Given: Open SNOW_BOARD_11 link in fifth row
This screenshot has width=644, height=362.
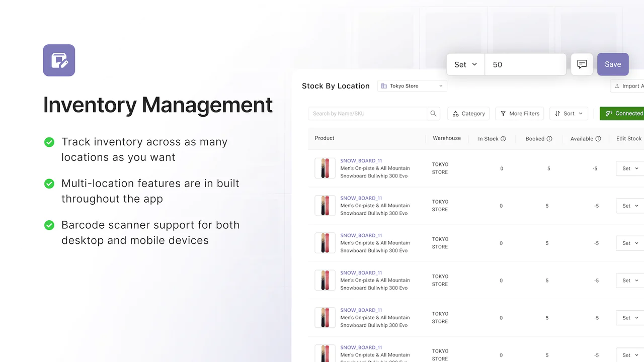Looking at the screenshot, I should [361, 310].
